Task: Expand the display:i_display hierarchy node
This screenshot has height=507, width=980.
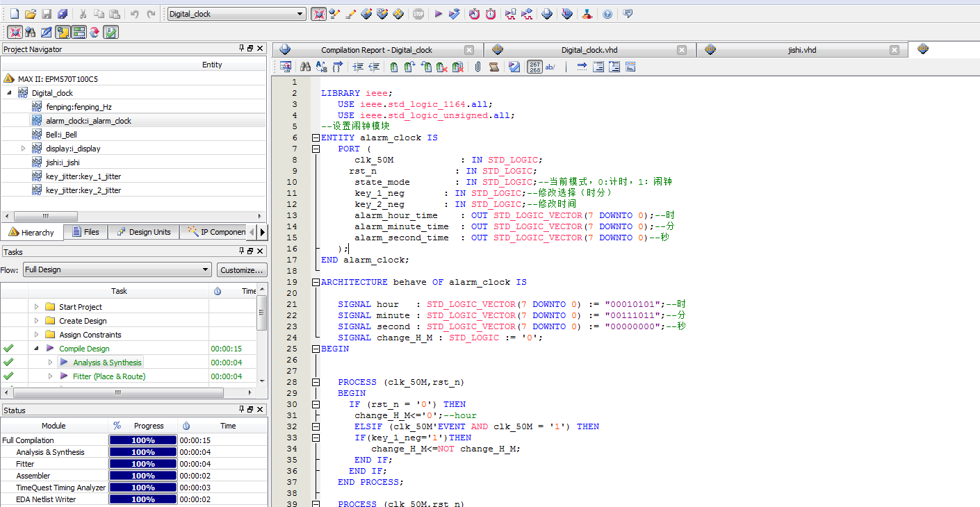Action: click(x=23, y=149)
